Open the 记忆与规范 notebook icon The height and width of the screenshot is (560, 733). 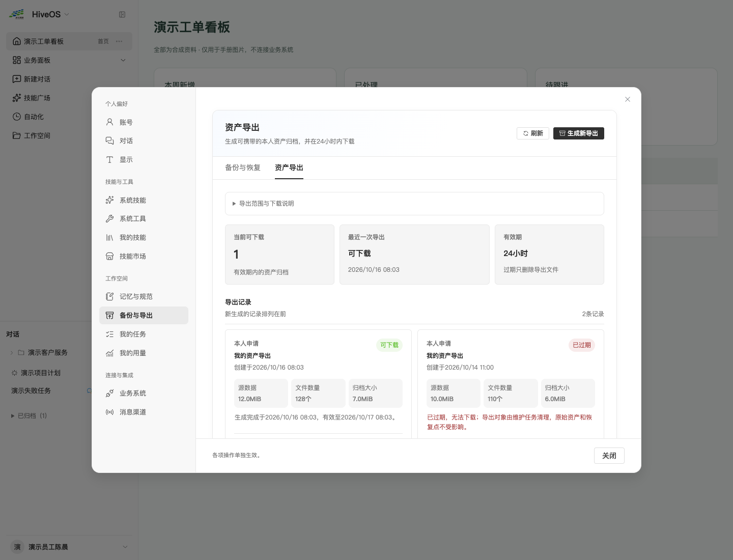point(109,297)
